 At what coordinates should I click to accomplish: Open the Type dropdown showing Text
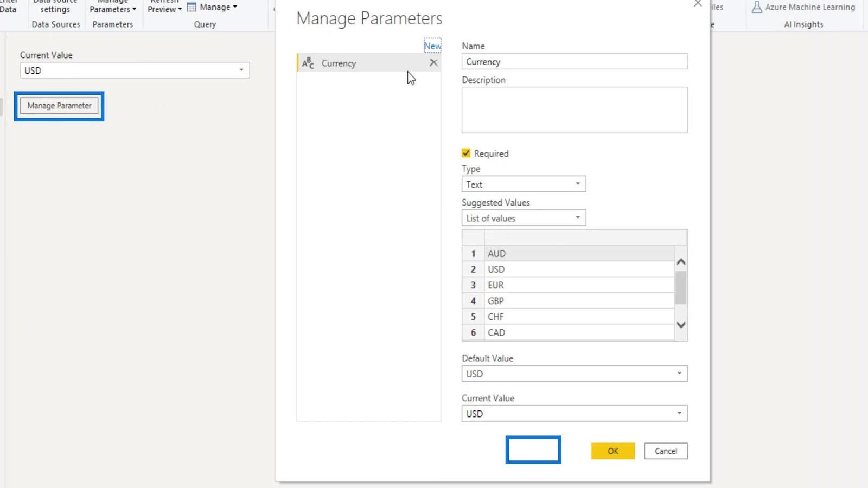pyautogui.click(x=524, y=184)
